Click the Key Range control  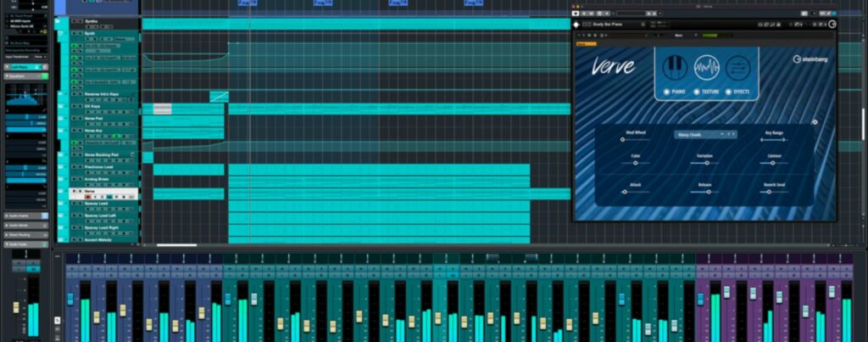point(774,140)
